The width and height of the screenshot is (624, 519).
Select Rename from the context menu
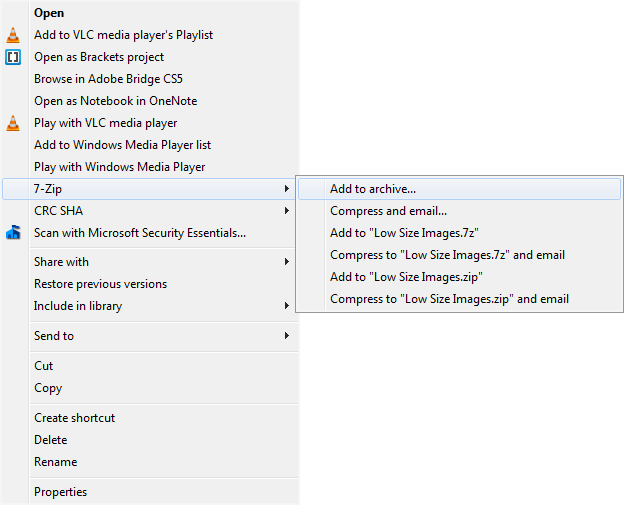pyautogui.click(x=150, y=462)
